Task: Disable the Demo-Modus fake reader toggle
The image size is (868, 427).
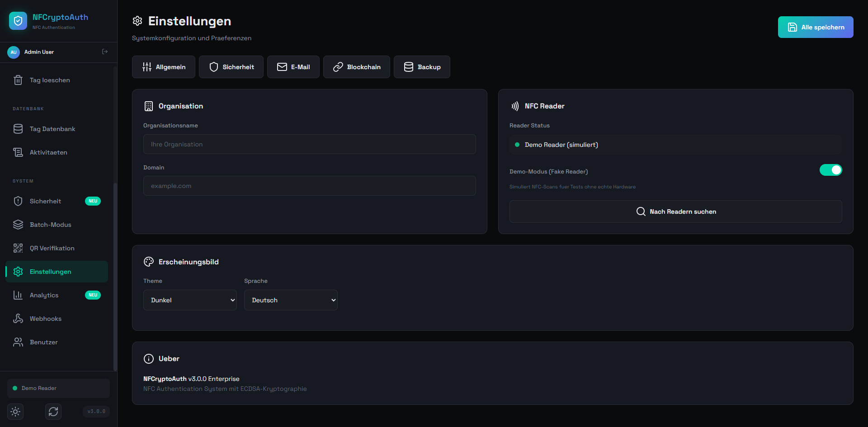Action: coord(830,170)
